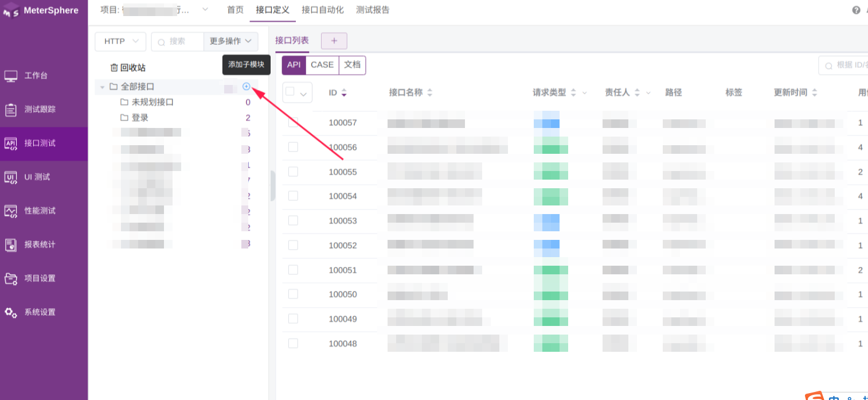Open the 测试报告 tab
This screenshot has width=868, height=400.
tap(373, 10)
